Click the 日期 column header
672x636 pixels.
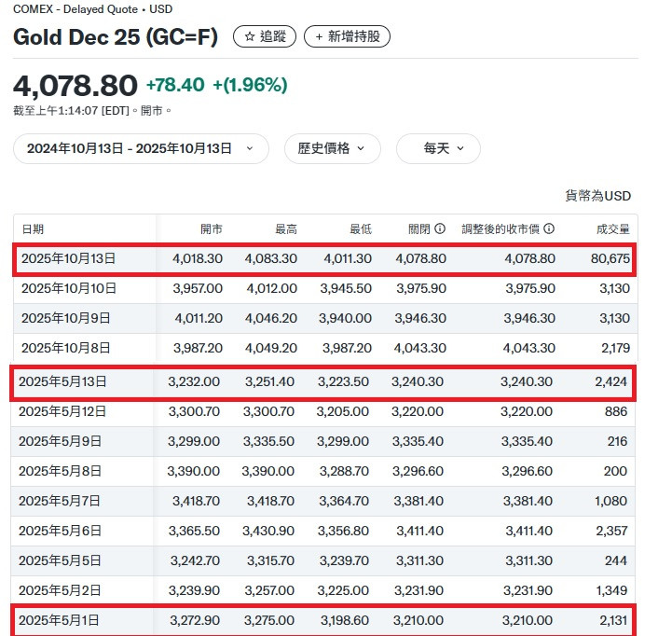(x=33, y=228)
